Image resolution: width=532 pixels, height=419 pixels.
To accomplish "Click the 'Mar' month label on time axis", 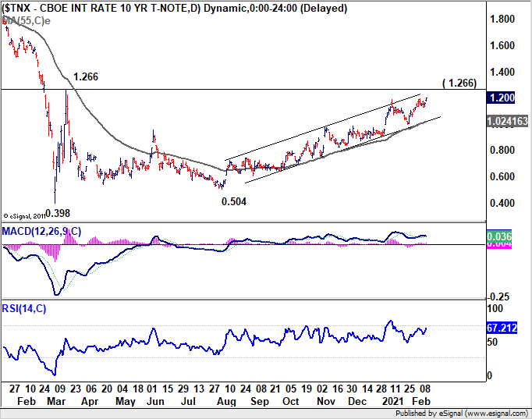I will click(56, 401).
